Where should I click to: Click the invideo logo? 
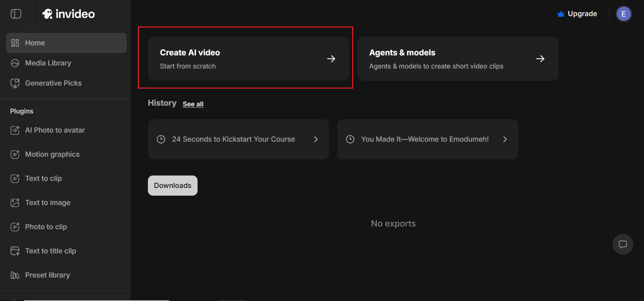tap(68, 14)
